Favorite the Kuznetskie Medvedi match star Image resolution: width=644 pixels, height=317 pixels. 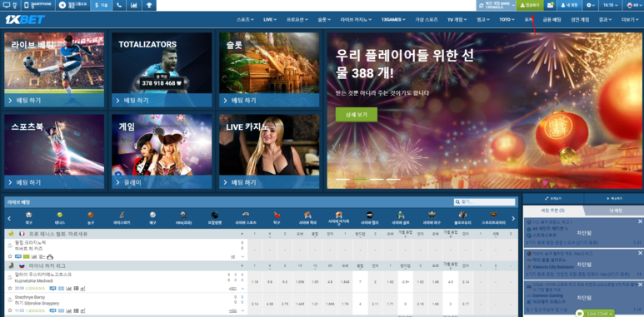click(x=9, y=288)
